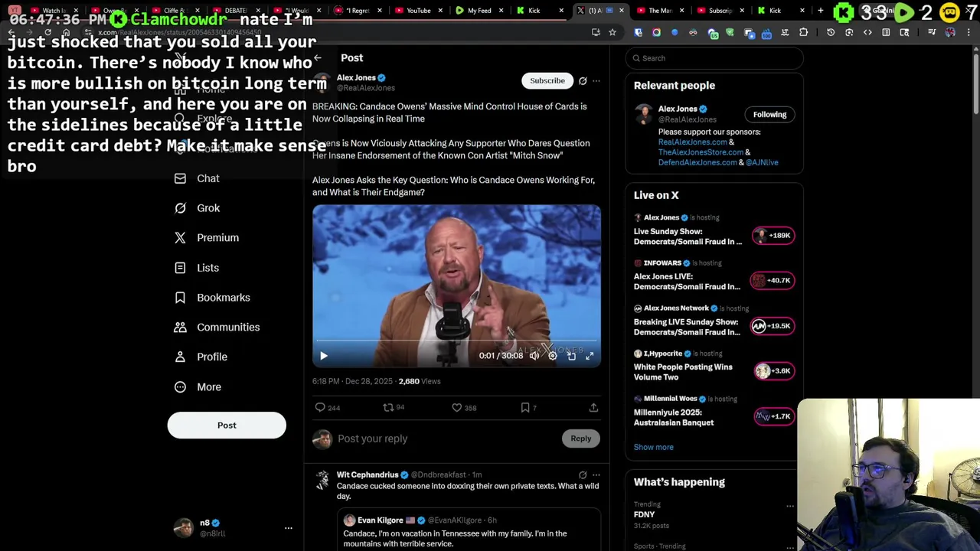Click install app icon in address bar
The height and width of the screenshot is (551, 980).
click(x=596, y=32)
